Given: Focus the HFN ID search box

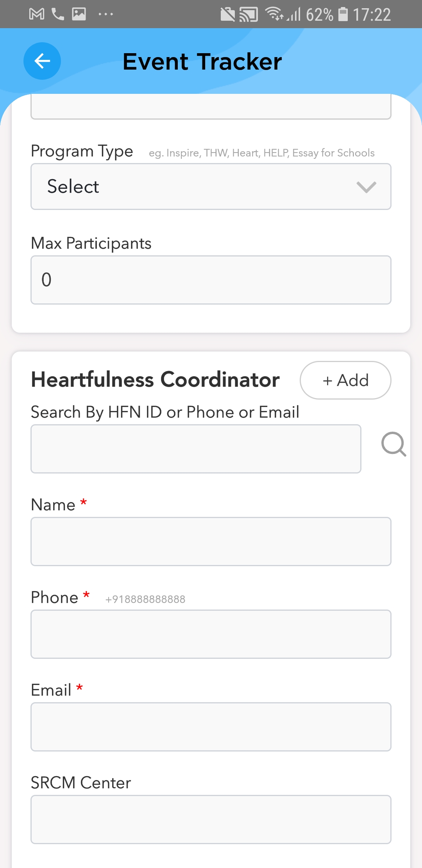Looking at the screenshot, I should 196,449.
